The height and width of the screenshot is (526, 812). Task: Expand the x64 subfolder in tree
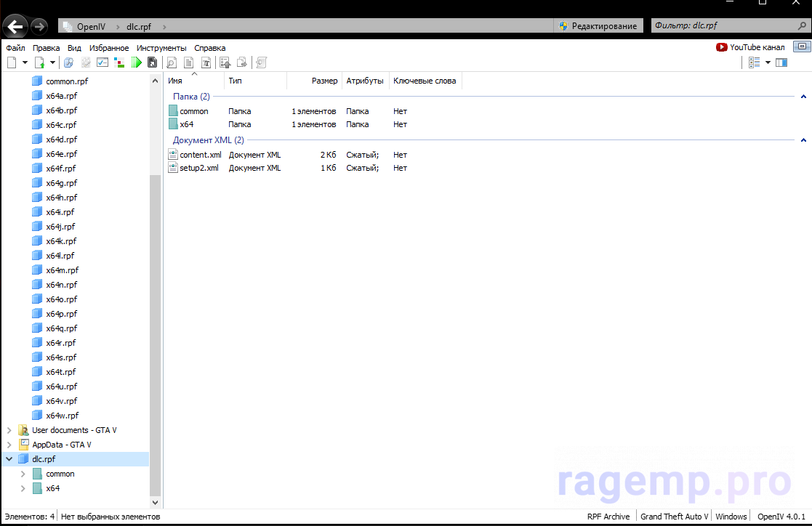(x=23, y=488)
